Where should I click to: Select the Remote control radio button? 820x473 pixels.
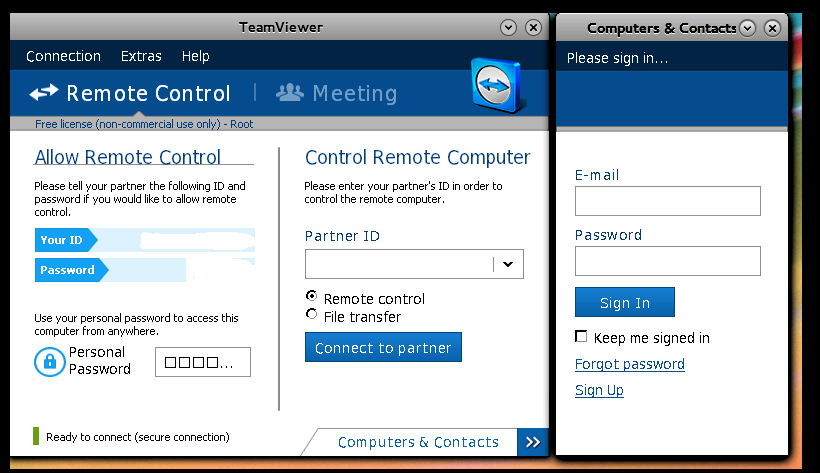pos(311,296)
